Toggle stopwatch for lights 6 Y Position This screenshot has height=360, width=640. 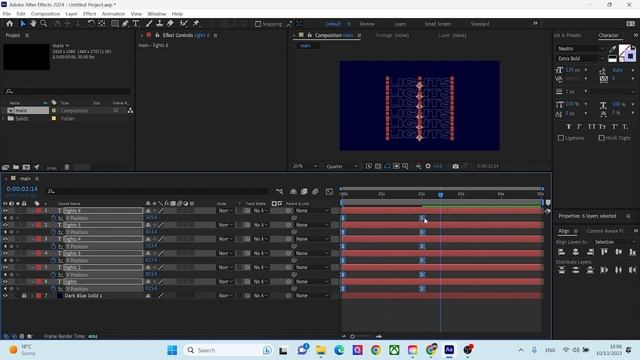pyautogui.click(x=53, y=218)
